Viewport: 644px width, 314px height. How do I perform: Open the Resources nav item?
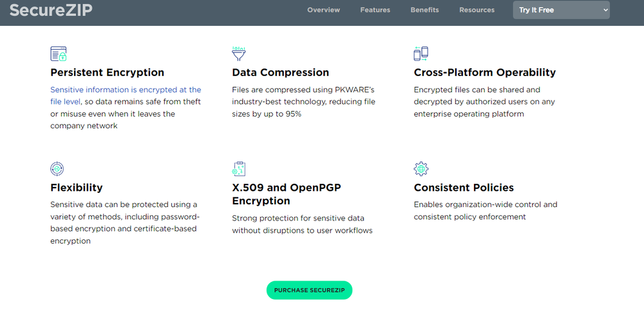(477, 10)
